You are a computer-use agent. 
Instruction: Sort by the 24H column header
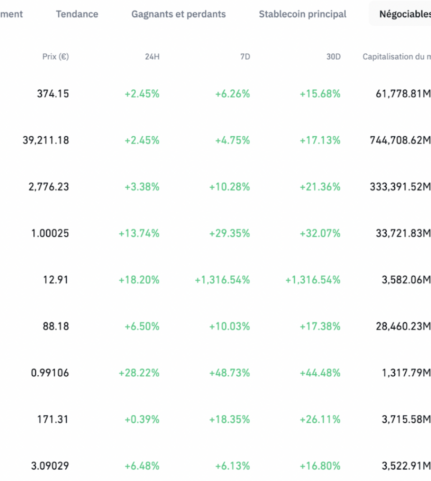click(152, 57)
